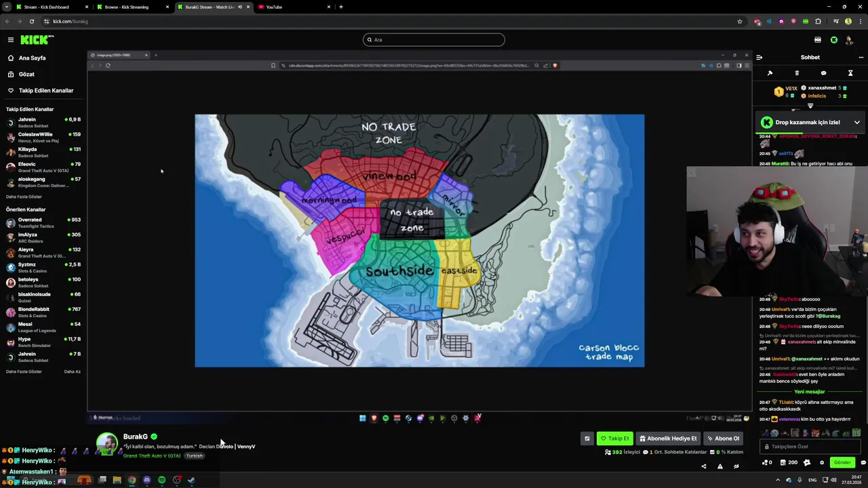Open Killayda channel in sidebar
This screenshot has height=488, width=868.
43,152
